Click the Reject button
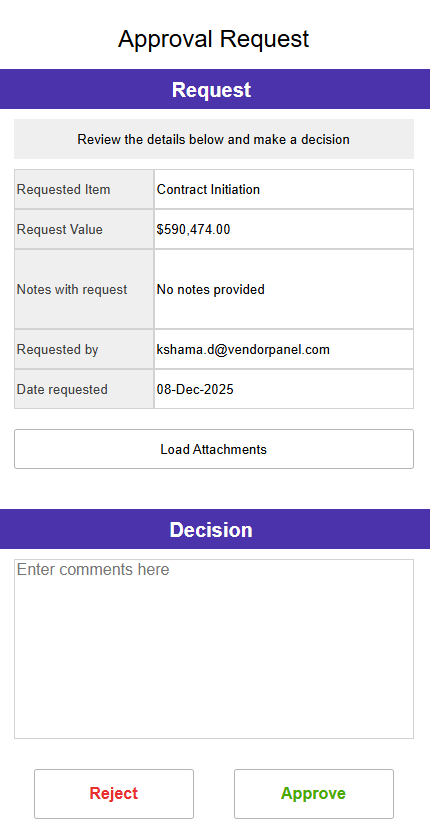430x829 pixels. (x=114, y=794)
